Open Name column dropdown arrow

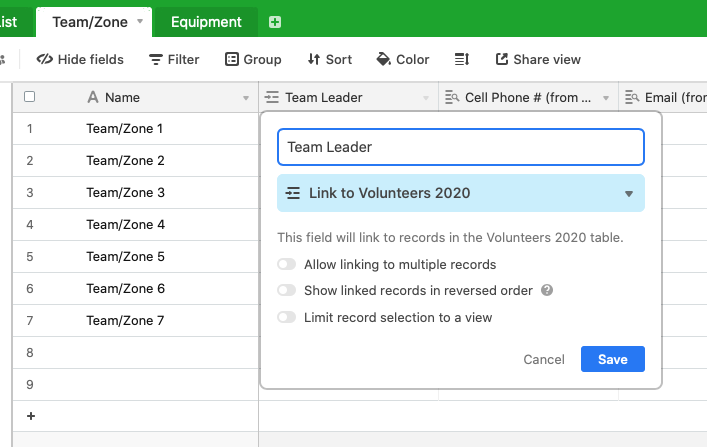pos(246,98)
